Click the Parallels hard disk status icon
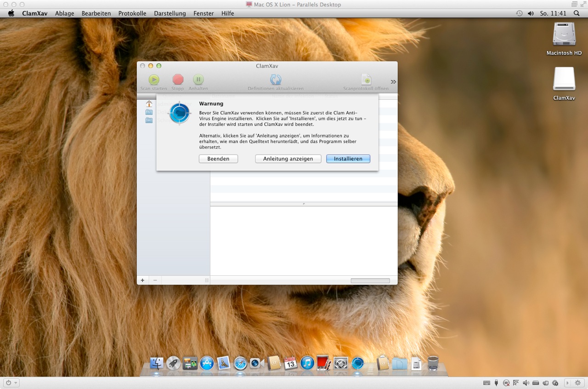Screen dimensions: 588x389 tap(536, 383)
